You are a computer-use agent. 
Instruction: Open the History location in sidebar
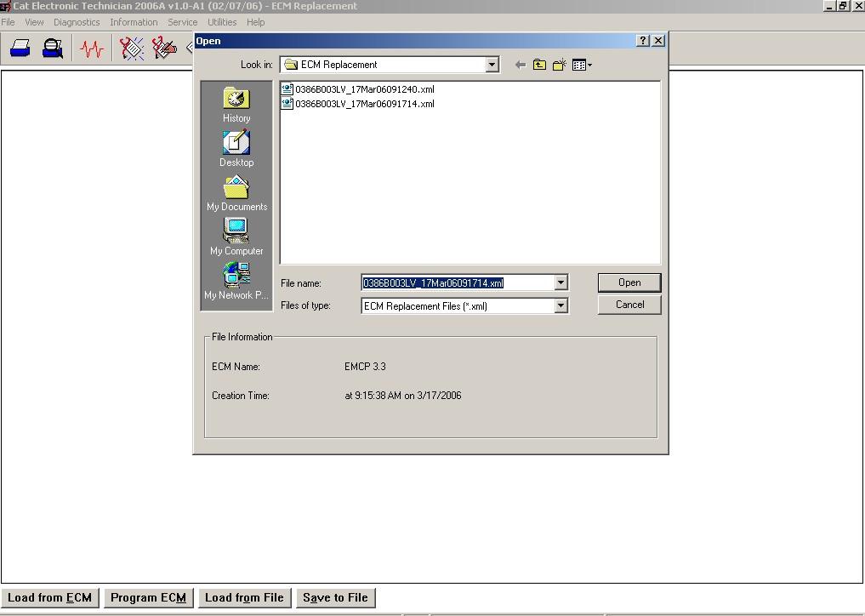(236, 105)
